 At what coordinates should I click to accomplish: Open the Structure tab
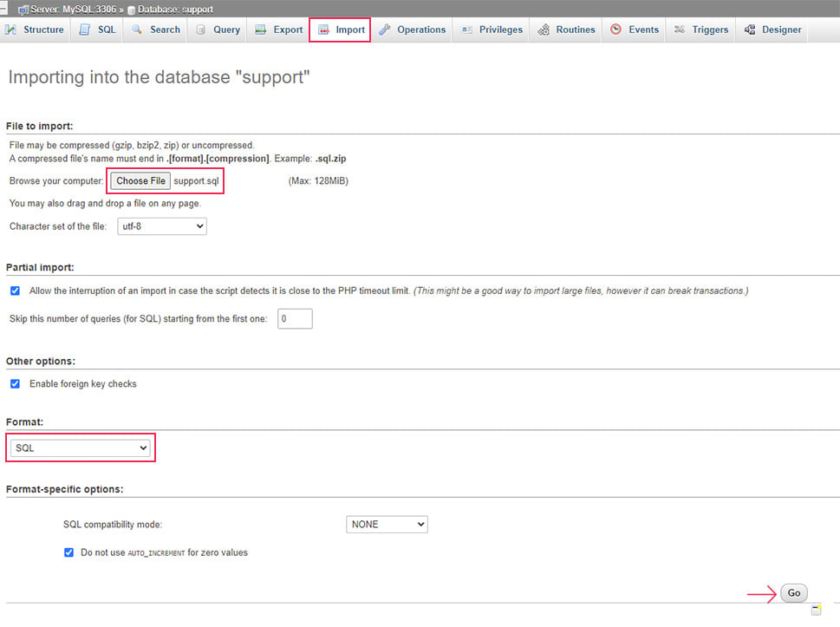pyautogui.click(x=34, y=30)
